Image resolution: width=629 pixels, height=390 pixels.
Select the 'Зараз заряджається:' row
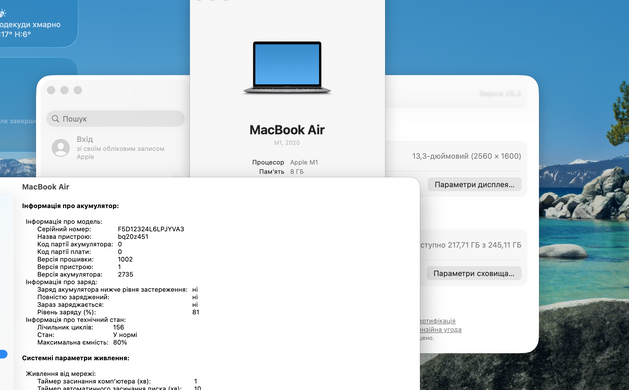pyautogui.click(x=118, y=305)
